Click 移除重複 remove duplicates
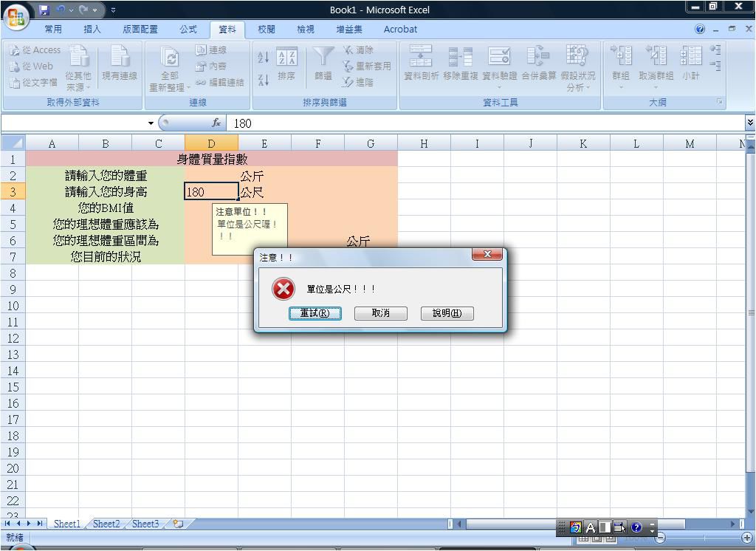 click(x=460, y=62)
